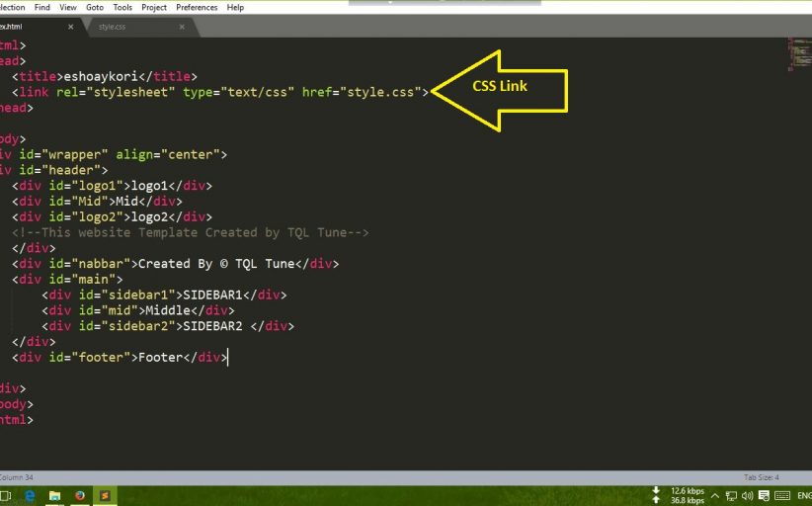The image size is (812, 506).
Task: Open the ENG input language selector
Action: (804, 495)
